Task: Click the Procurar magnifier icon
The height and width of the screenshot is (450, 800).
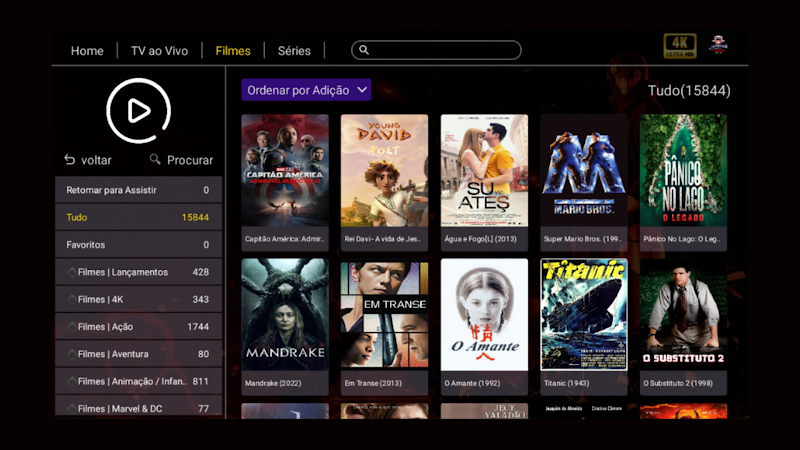Action: [155, 159]
